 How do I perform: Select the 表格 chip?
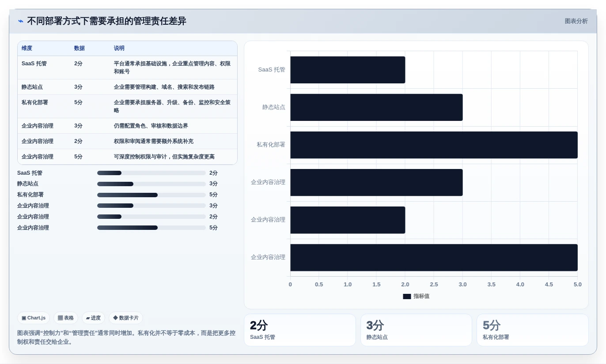tap(66, 318)
